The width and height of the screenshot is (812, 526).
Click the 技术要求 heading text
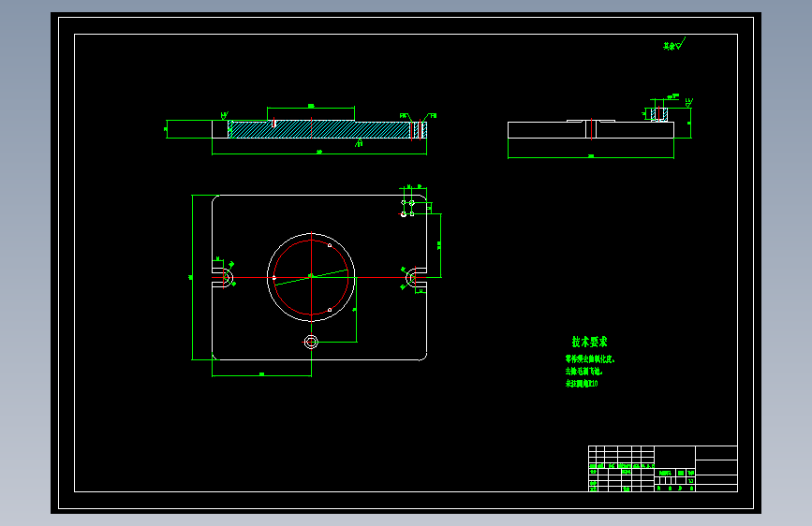coord(589,342)
